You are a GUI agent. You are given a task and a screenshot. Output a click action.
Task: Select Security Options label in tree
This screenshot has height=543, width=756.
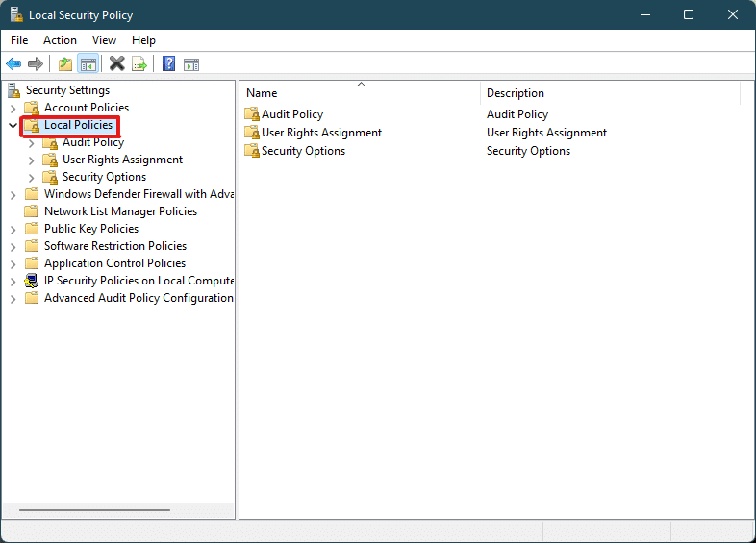pos(104,177)
